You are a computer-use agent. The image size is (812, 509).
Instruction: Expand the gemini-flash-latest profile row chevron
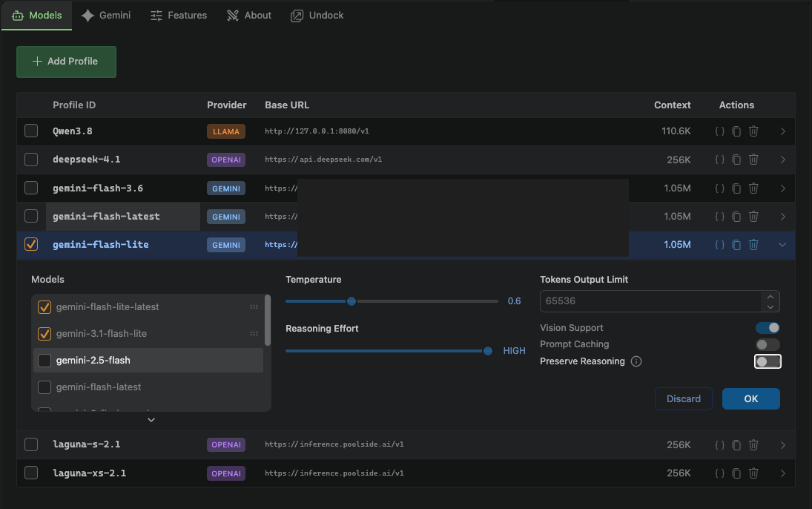pyautogui.click(x=782, y=216)
